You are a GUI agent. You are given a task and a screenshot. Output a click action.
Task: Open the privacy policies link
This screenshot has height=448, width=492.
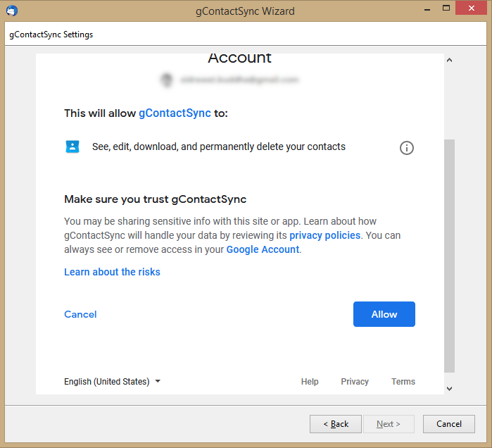pyautogui.click(x=324, y=235)
